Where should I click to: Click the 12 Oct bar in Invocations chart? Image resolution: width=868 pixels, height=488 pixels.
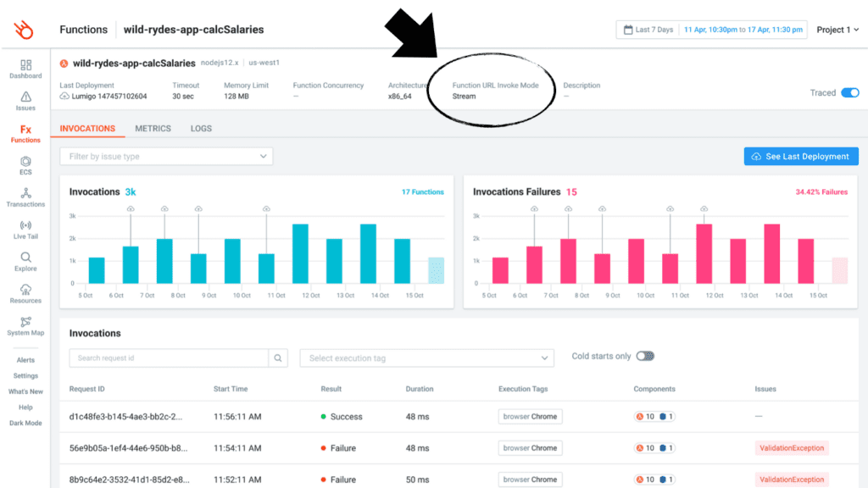[x=301, y=253]
